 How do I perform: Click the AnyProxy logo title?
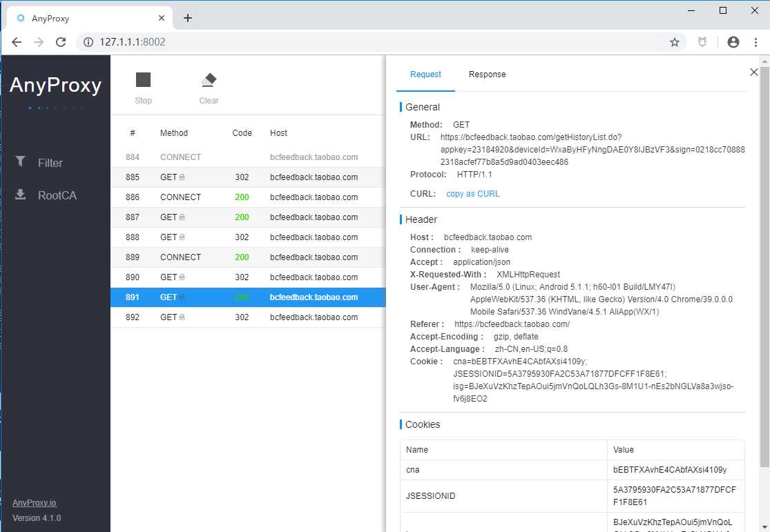55,86
